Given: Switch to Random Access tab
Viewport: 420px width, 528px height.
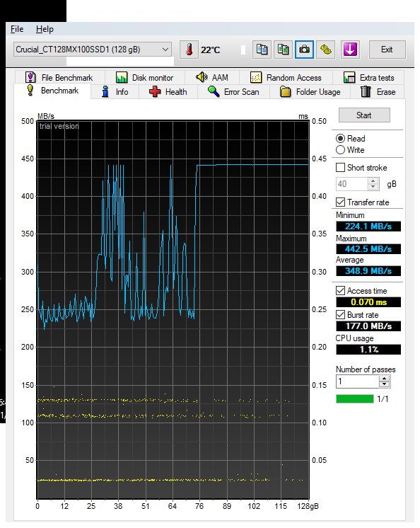Looking at the screenshot, I should click(286, 77).
